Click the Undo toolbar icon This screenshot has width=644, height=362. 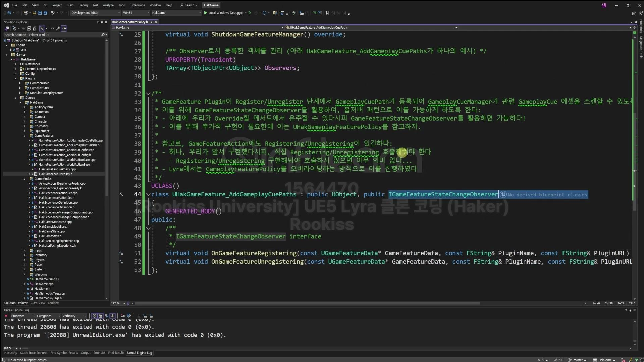coord(53,13)
